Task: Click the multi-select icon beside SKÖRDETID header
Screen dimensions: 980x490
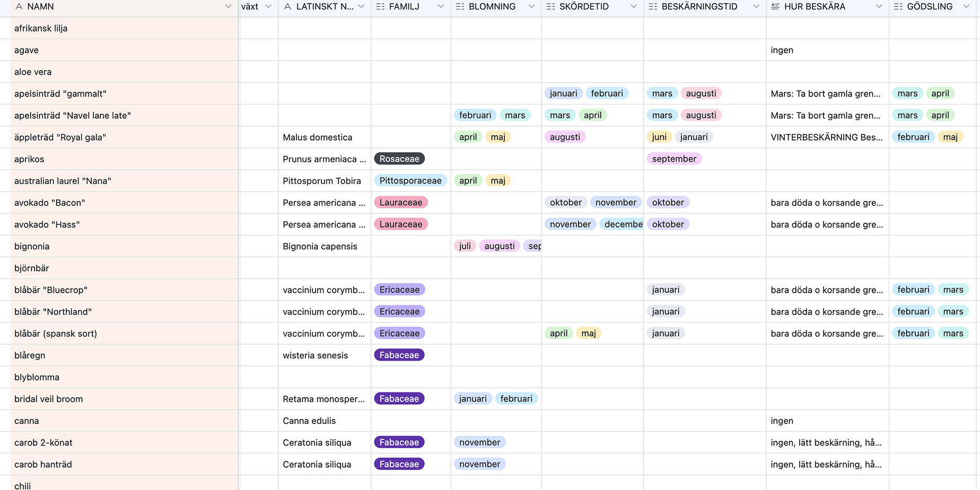Action: click(551, 6)
